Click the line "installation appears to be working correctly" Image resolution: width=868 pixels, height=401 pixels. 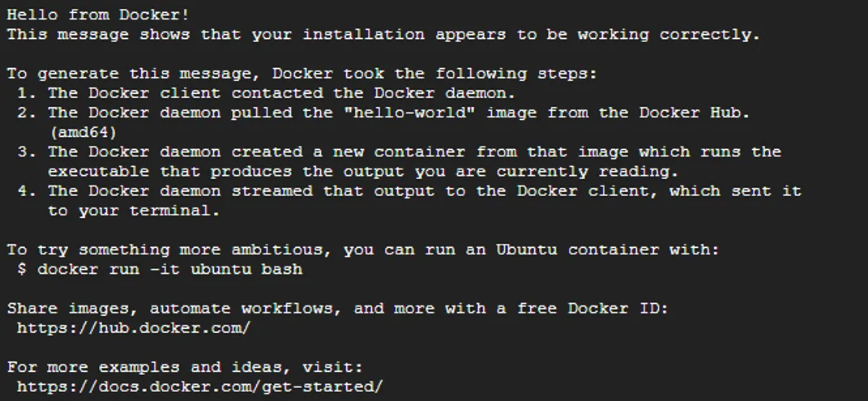click(x=383, y=35)
